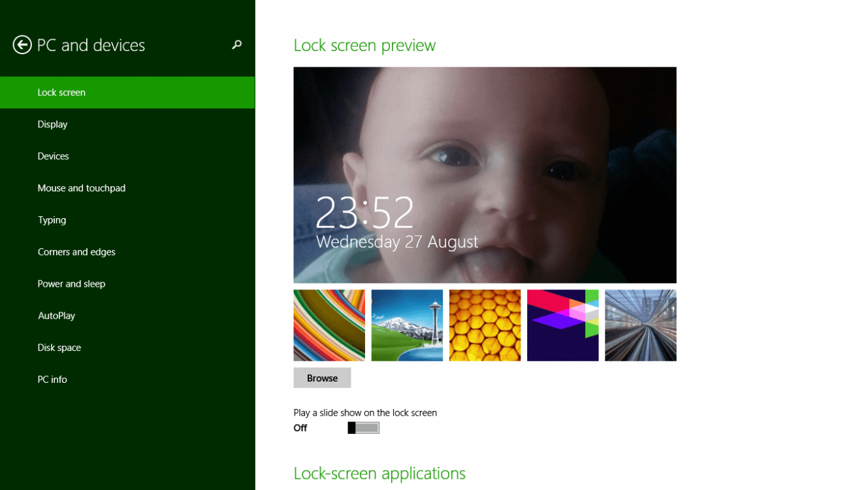The width and height of the screenshot is (868, 490).
Task: Choose the train station tunnel background
Action: pos(640,325)
